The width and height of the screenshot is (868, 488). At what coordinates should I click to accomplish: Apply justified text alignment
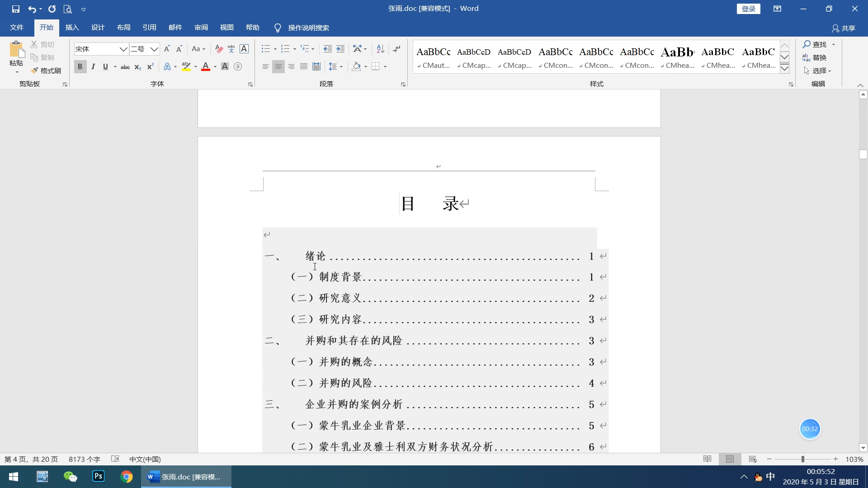click(304, 66)
